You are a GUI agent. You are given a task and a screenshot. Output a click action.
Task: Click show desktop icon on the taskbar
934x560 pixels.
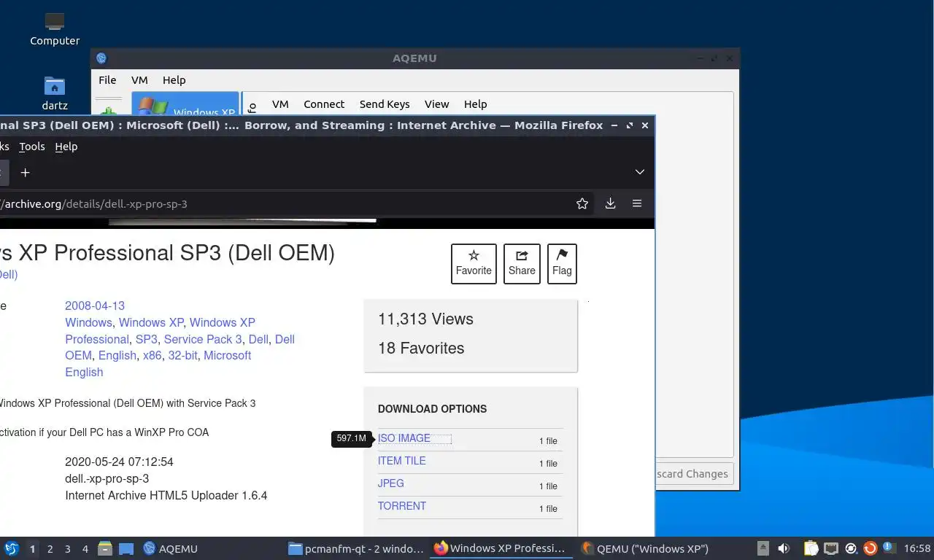tap(126, 548)
